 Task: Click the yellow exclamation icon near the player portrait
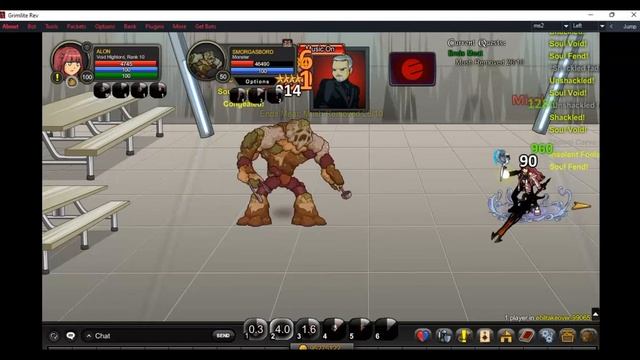tap(57, 77)
